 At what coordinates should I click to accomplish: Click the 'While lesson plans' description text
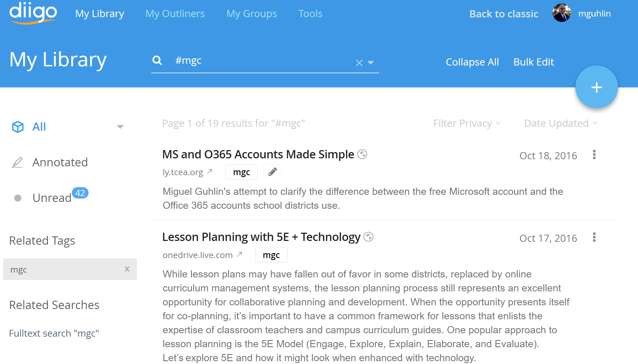366,316
